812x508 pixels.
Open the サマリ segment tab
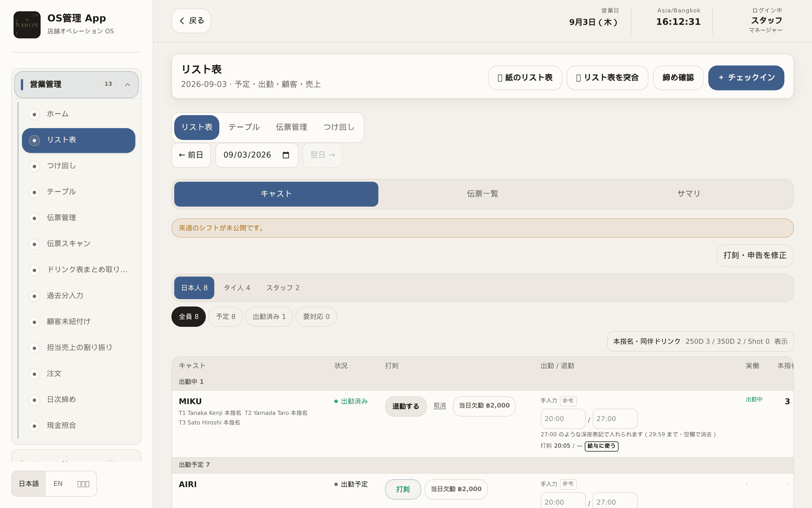click(x=689, y=194)
